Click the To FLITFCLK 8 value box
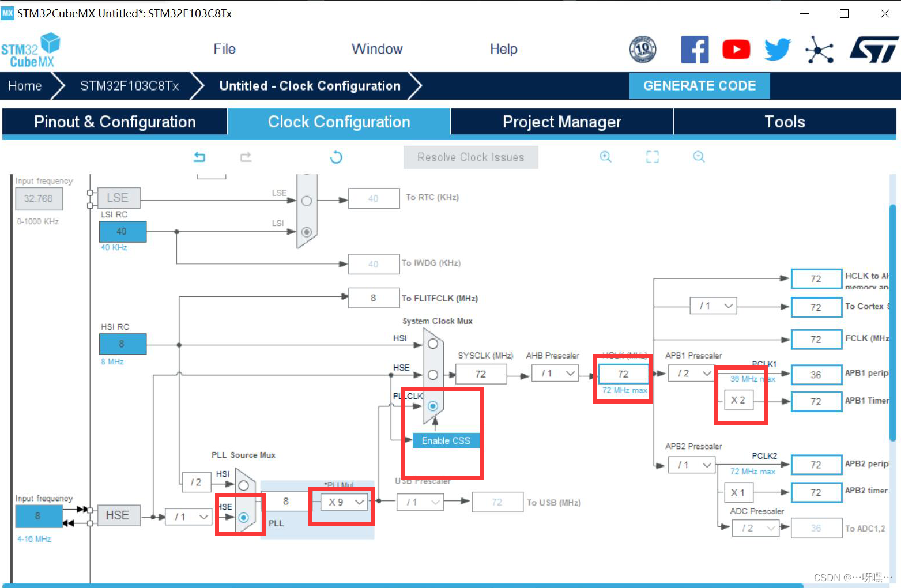This screenshot has height=588, width=901. 374,298
